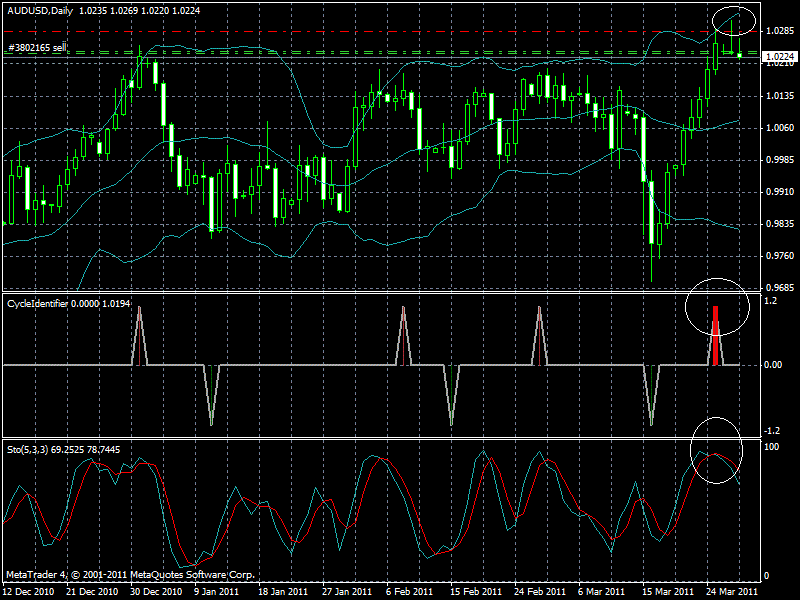Click the 1.0060 price axis label

tap(780, 128)
